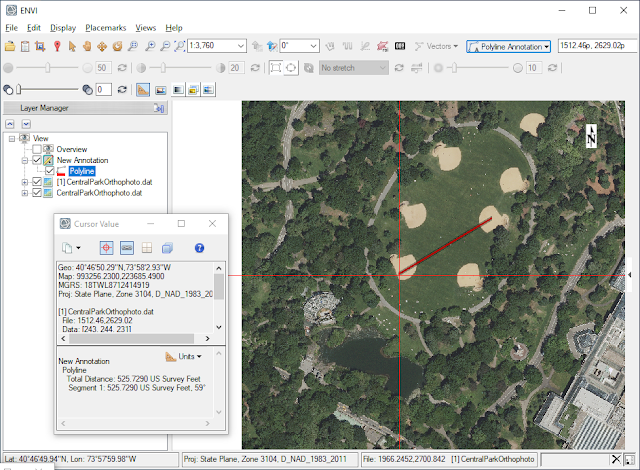Collapse the New Annotation tree node
The width and height of the screenshot is (640, 470).
(x=24, y=160)
